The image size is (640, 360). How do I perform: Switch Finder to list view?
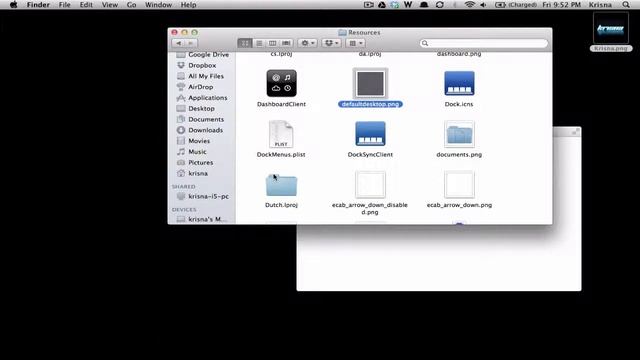point(259,43)
